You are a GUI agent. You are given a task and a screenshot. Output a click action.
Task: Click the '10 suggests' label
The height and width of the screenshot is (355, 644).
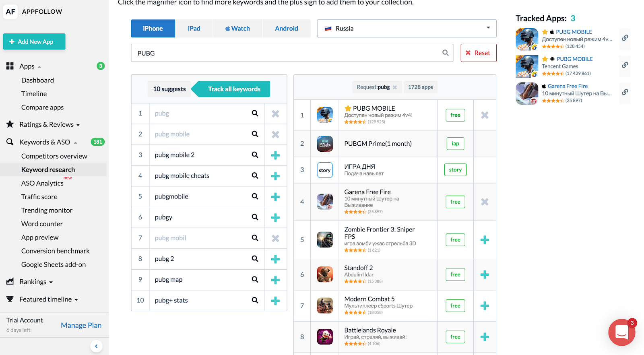(169, 89)
